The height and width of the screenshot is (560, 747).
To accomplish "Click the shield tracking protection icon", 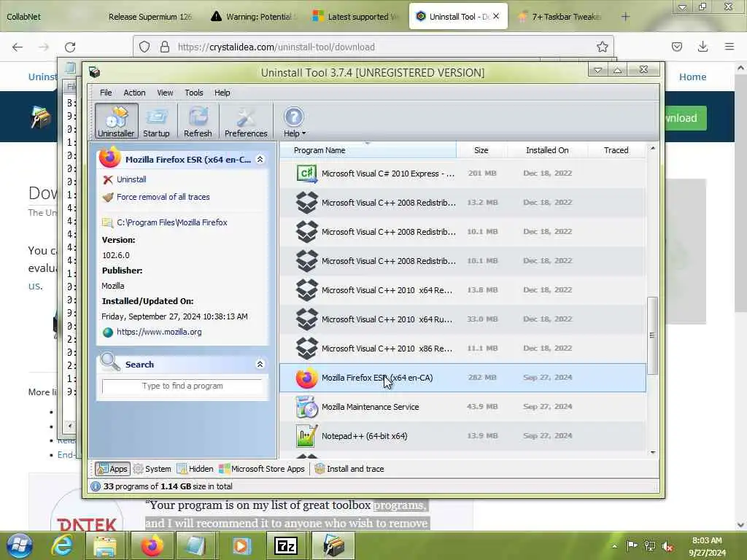I will click(144, 47).
